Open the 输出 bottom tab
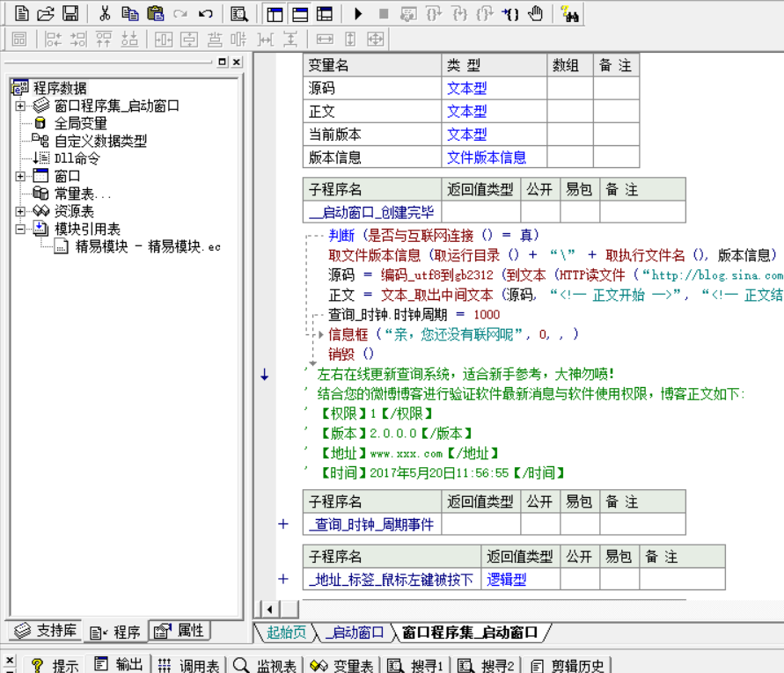Image resolution: width=784 pixels, height=673 pixels. pyautogui.click(x=119, y=664)
